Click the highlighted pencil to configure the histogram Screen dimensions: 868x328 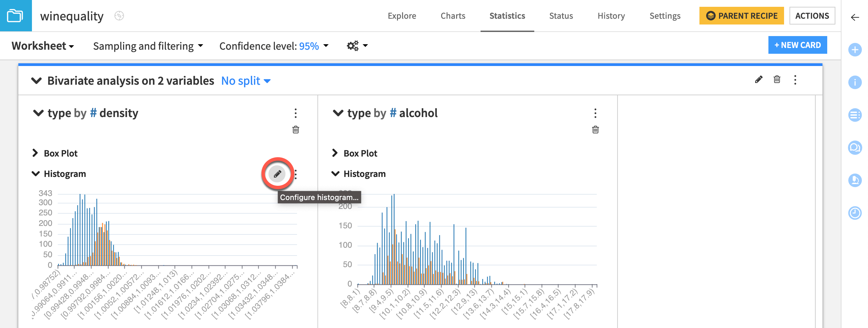point(277,174)
